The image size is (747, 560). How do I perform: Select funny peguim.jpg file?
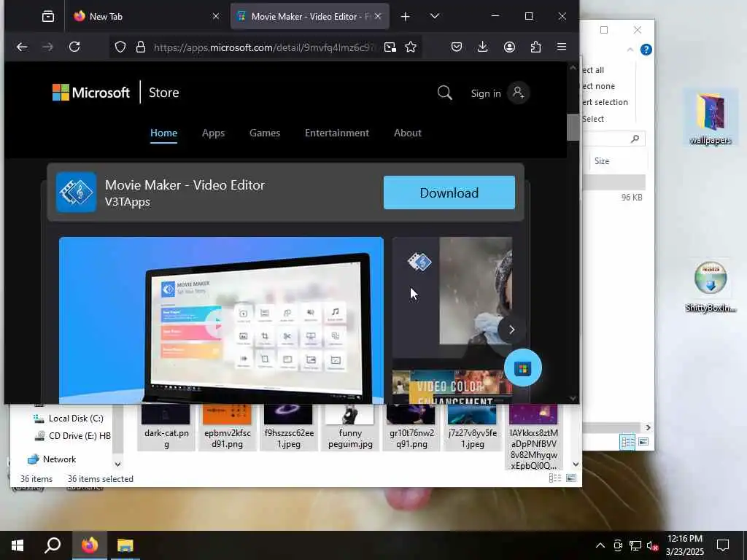point(350,427)
